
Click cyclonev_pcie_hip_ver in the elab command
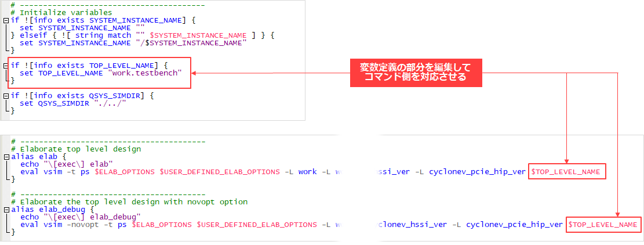476,172
